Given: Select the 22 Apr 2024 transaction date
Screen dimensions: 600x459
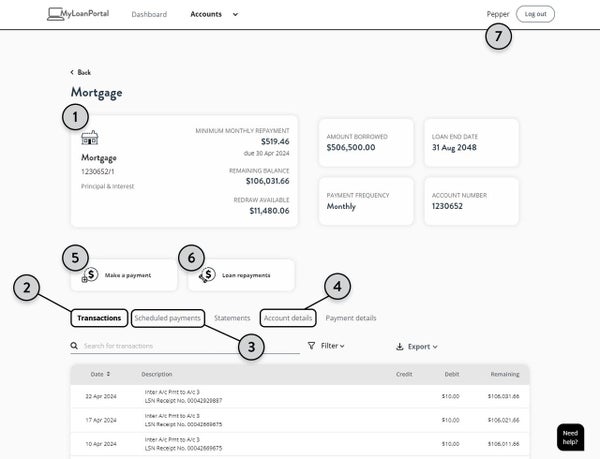Looking at the screenshot, I should [101, 396].
